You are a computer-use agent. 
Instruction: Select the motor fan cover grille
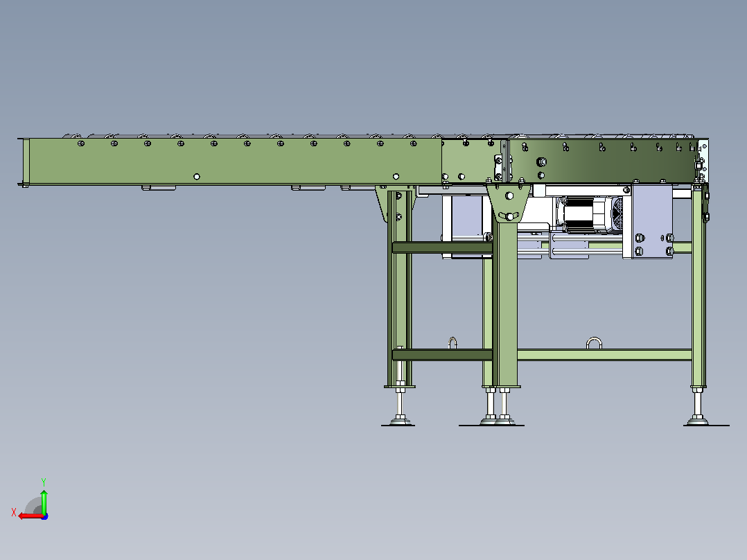(617, 214)
